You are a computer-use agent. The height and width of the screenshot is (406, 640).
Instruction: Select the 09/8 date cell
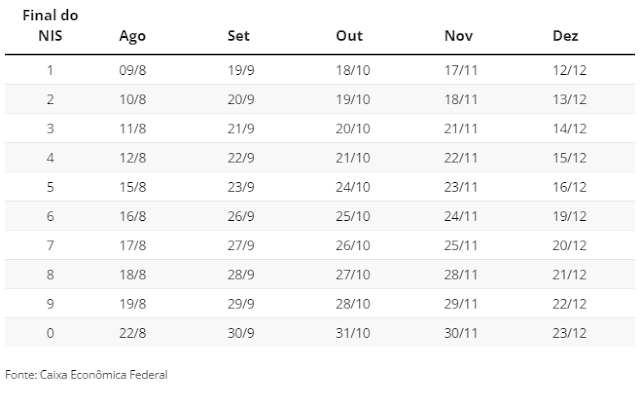tap(132, 70)
